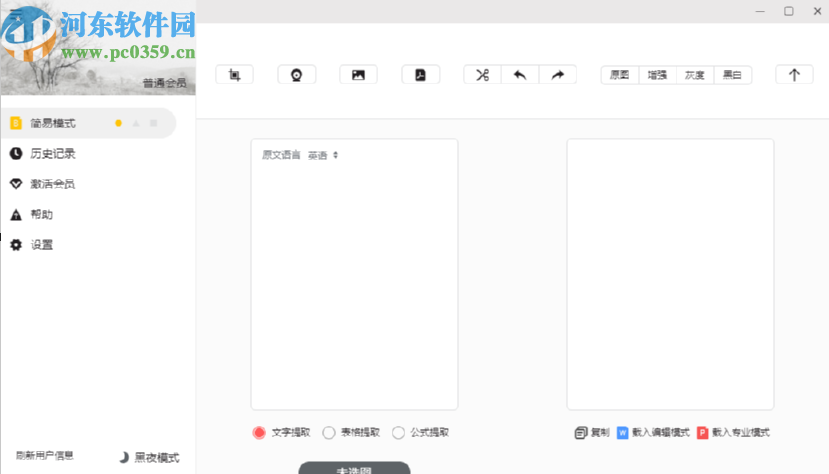Import a PDF file via PDF icon

420,75
